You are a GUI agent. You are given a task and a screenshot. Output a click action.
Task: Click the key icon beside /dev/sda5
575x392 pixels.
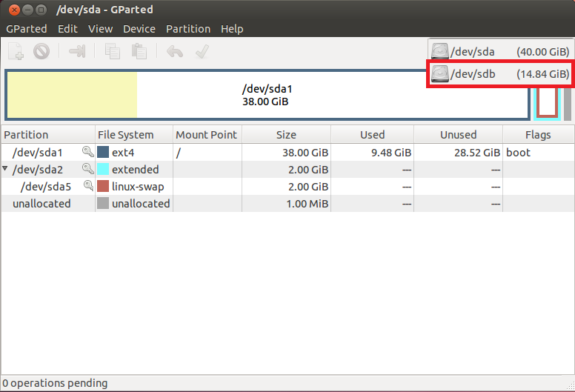point(88,185)
